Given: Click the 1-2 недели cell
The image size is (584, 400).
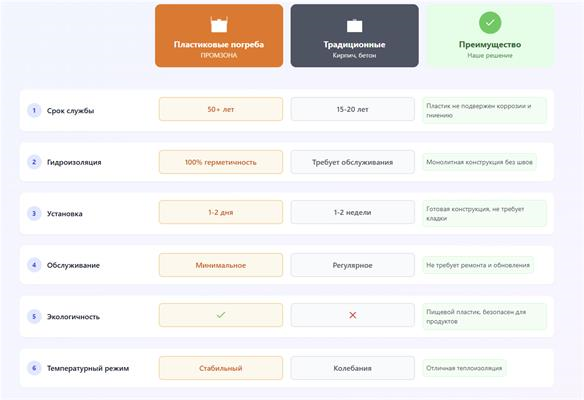Looking at the screenshot, I should 353,212.
